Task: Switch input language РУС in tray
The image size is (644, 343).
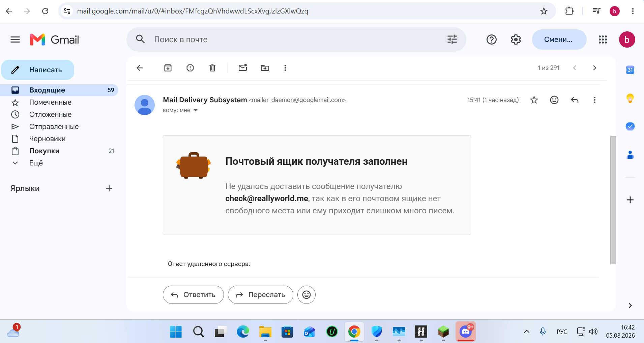Action: [562, 332]
